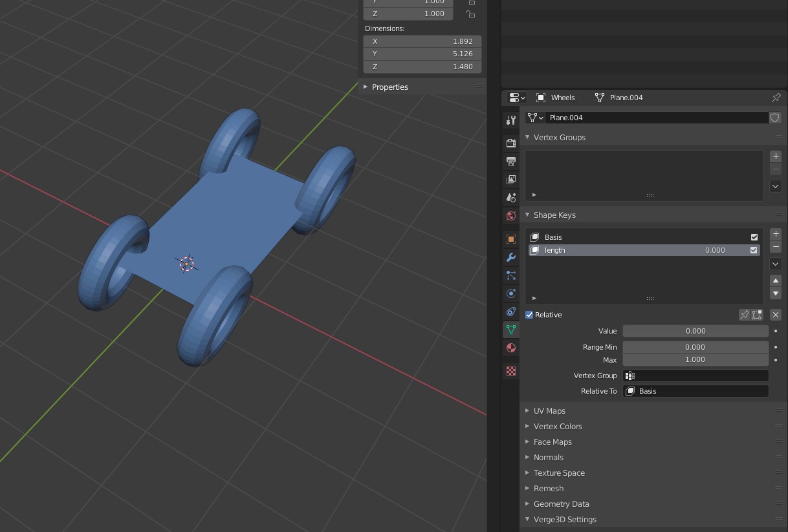Open the mesh data browse dropdown

535,118
